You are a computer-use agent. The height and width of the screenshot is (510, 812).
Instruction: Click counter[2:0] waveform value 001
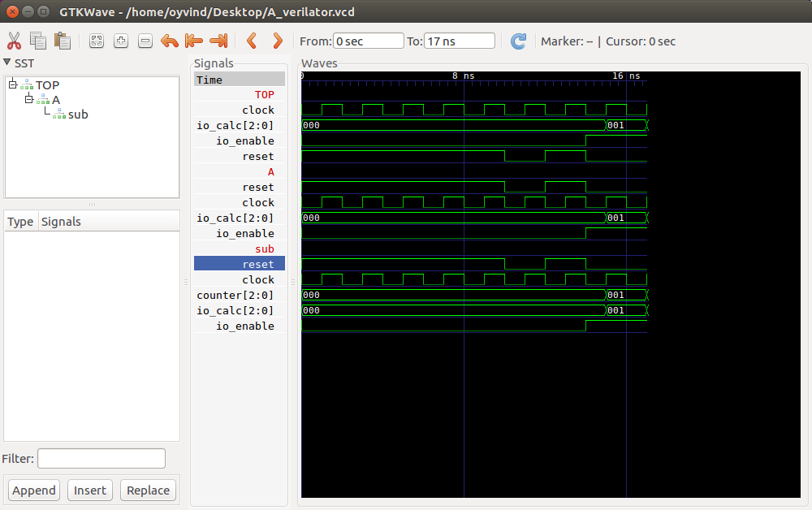click(615, 295)
